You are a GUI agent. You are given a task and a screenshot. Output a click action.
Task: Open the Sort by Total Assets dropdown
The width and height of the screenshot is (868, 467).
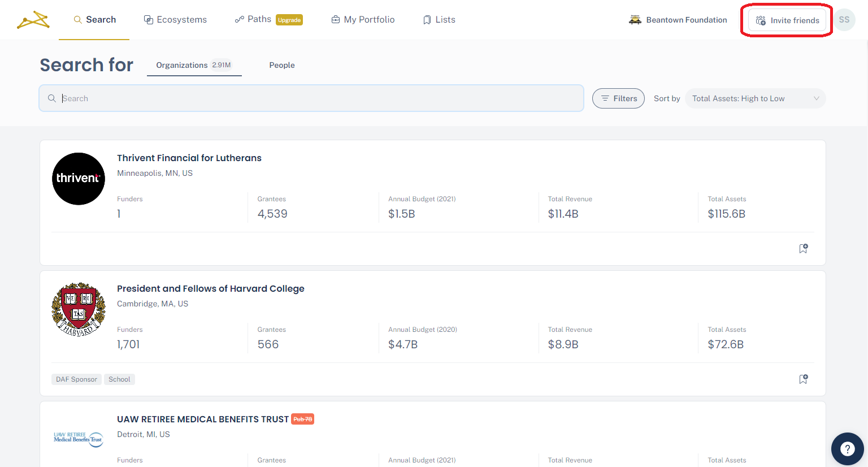pos(755,98)
